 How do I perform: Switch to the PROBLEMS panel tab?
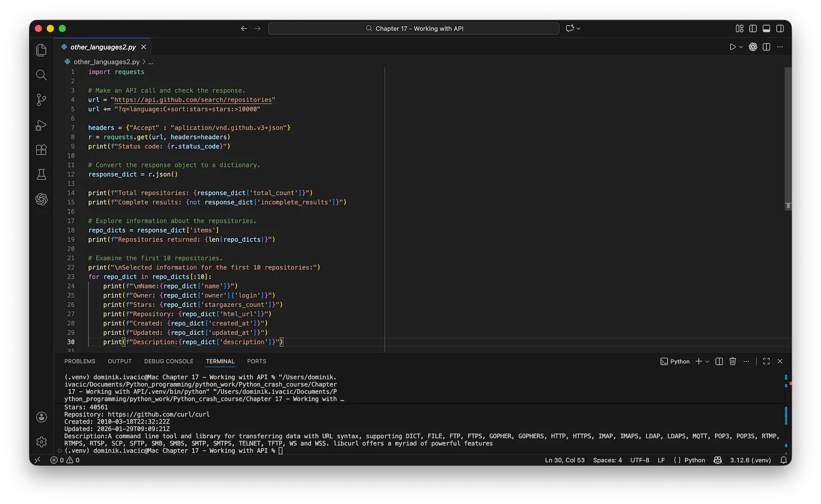80,361
